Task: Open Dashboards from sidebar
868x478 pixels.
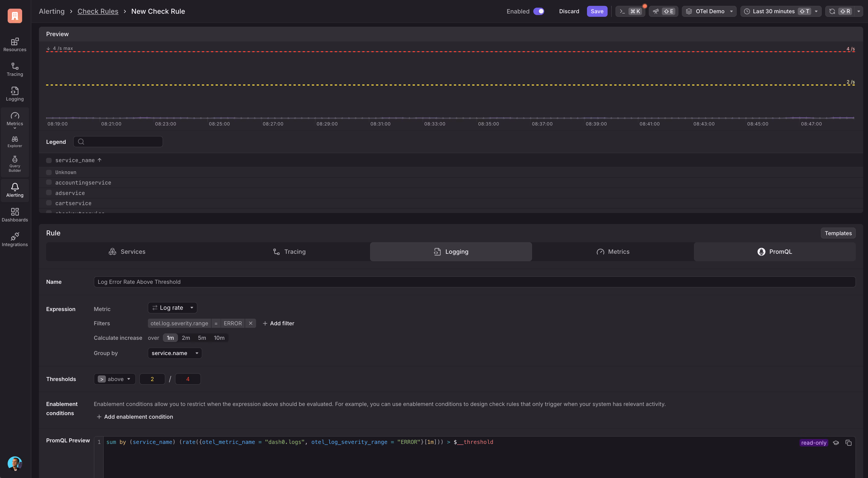Action: tap(15, 215)
